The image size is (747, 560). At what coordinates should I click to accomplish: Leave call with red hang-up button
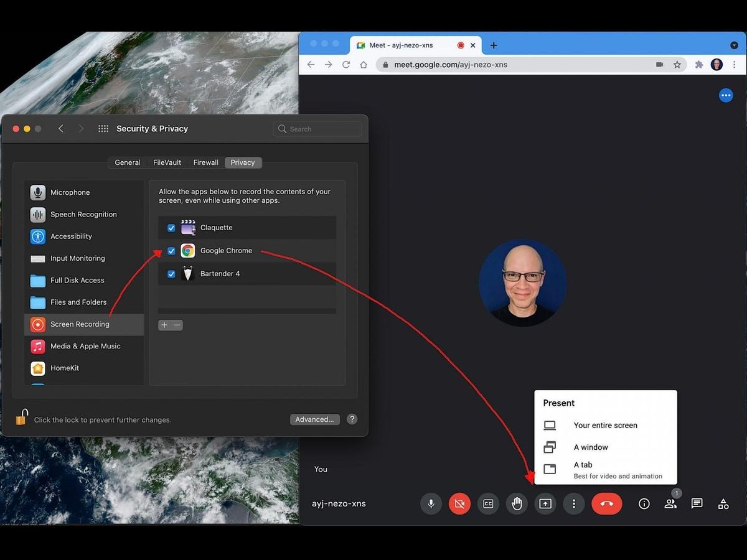point(606,504)
